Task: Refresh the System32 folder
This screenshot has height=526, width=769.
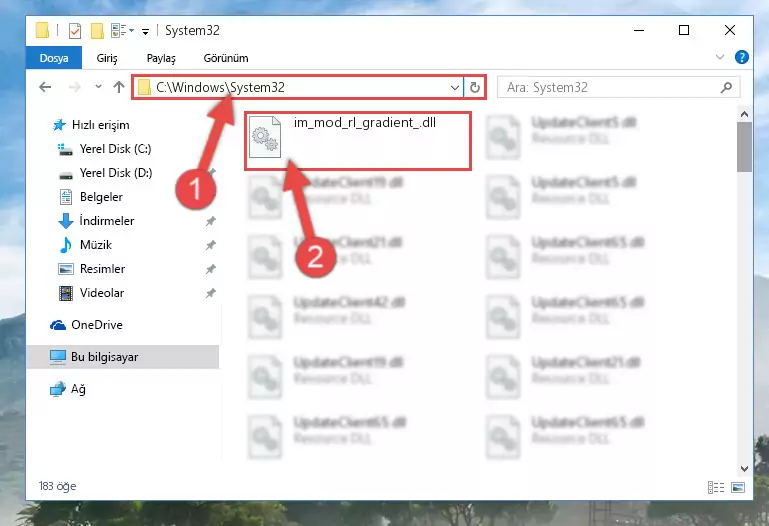Action: tap(474, 88)
